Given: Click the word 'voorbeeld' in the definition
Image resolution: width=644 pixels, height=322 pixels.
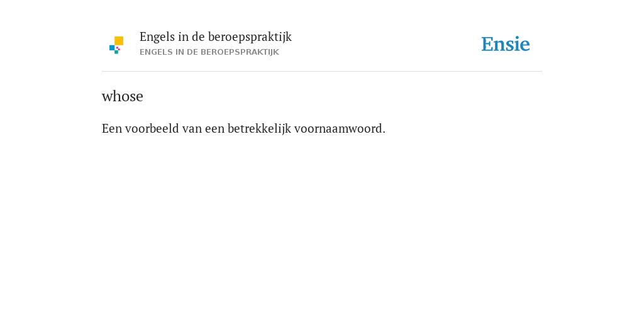Looking at the screenshot, I should (x=152, y=128).
